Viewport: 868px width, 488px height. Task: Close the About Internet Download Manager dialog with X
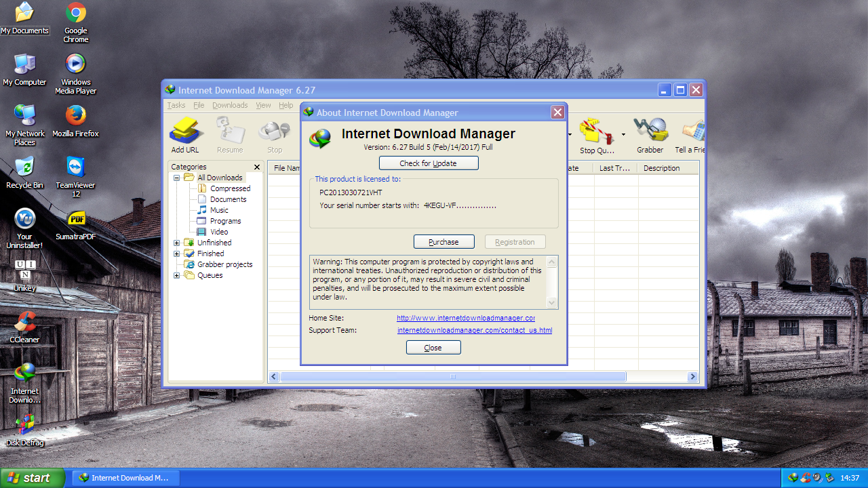[x=557, y=113]
